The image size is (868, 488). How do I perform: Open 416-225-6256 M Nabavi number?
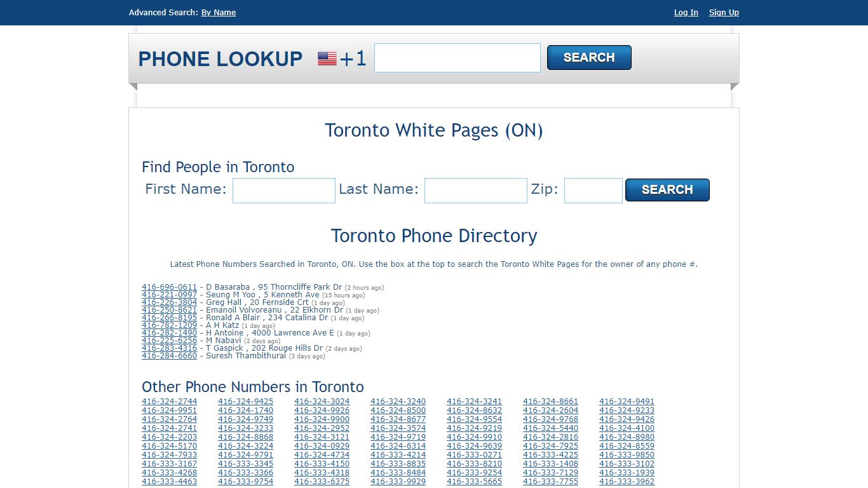coord(170,341)
